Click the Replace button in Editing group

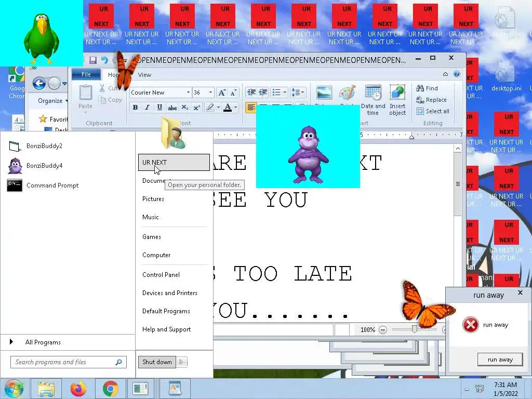click(431, 100)
